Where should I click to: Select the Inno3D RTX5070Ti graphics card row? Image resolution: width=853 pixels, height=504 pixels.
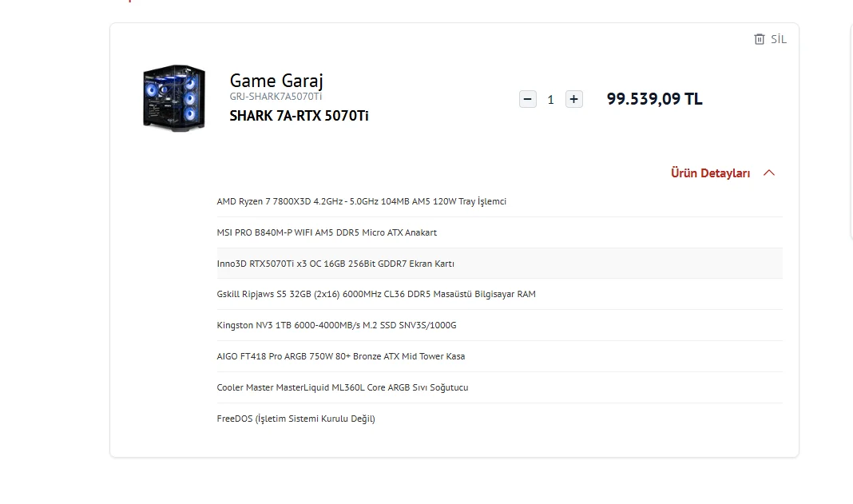tap(499, 264)
